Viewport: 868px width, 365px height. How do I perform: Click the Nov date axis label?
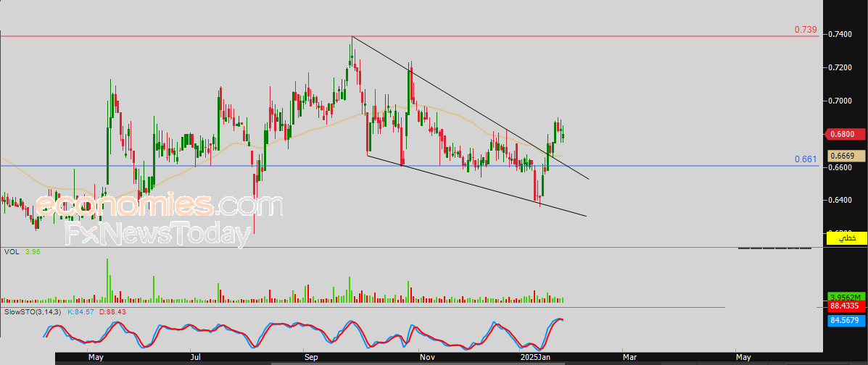click(x=426, y=357)
